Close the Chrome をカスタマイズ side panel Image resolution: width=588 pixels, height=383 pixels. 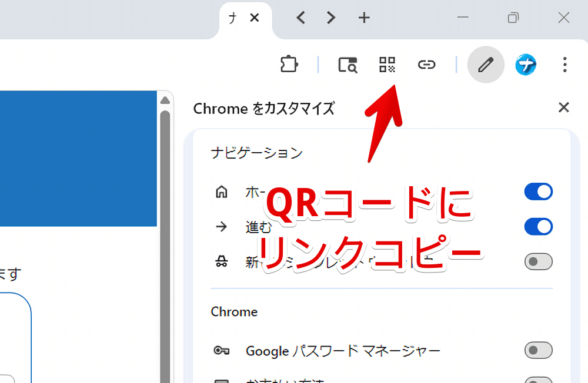click(x=564, y=107)
